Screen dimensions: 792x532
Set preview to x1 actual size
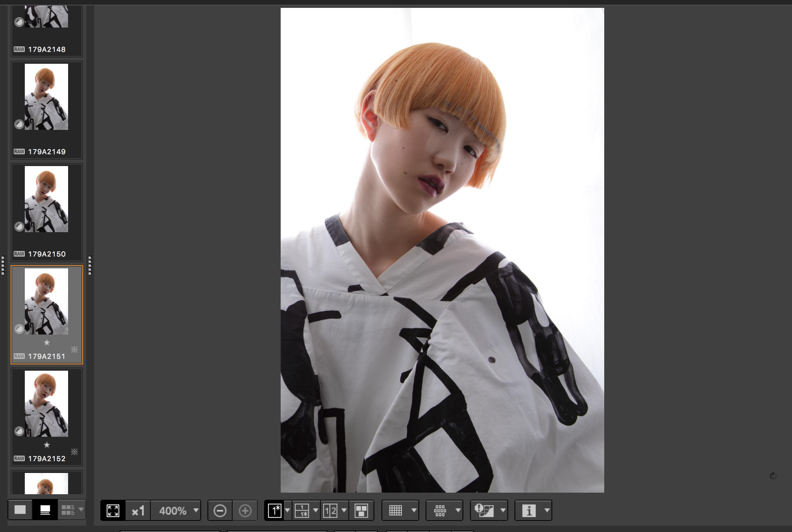coord(138,511)
